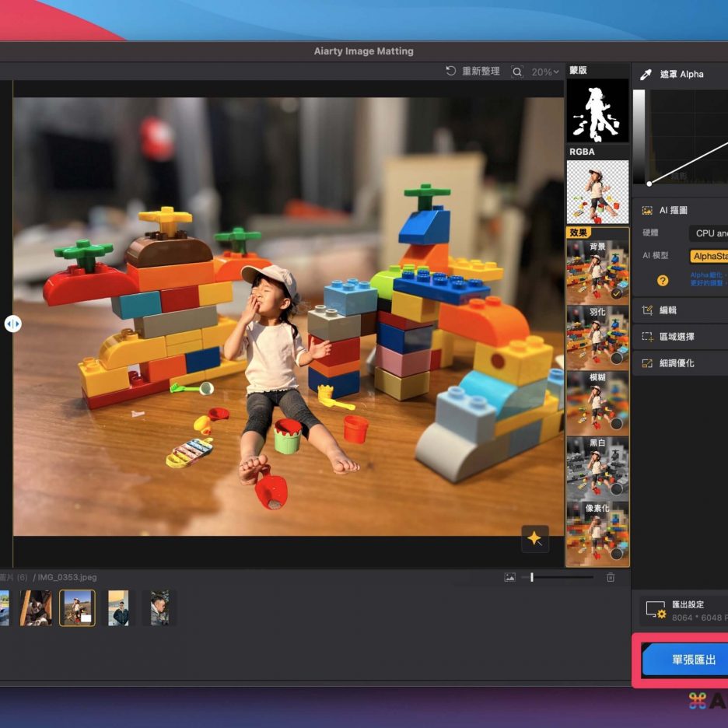The image size is (728, 728).
Task: Open the AI 模型 AlphaStandard dropdown
Action: [708, 256]
